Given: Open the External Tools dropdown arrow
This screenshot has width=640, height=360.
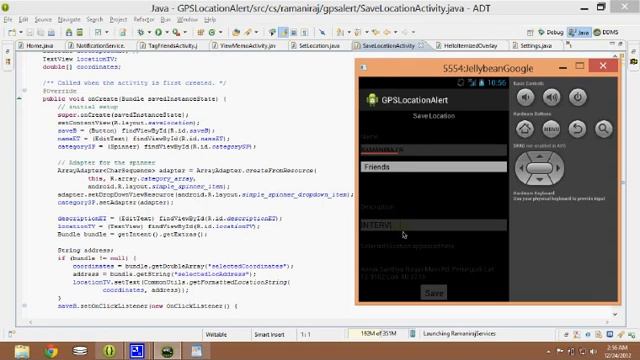Looking at the screenshot, I should (185, 32).
